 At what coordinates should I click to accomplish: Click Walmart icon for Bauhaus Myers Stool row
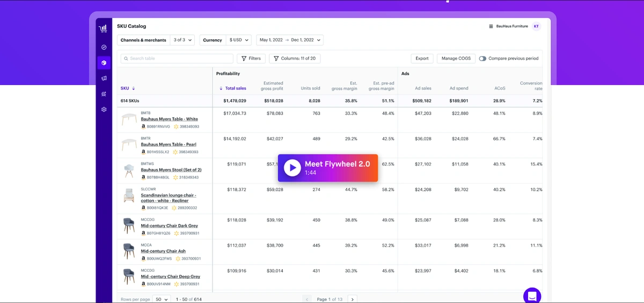click(x=175, y=177)
